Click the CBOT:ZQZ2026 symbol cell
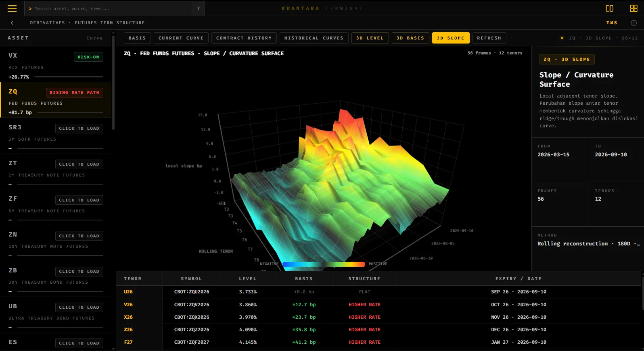Screen dimensions: 644x351 pyautogui.click(x=192, y=330)
